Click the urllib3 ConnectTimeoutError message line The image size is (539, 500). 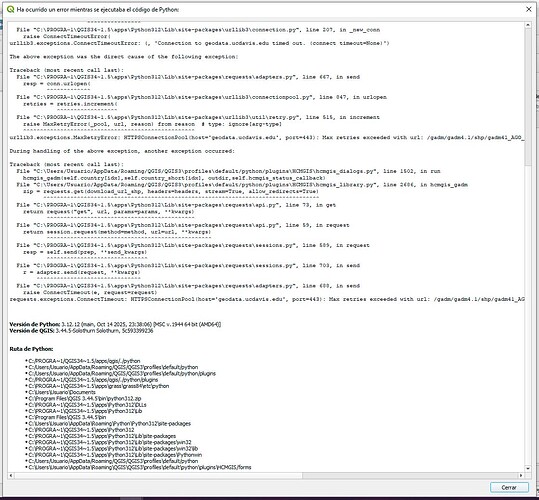coord(199,43)
